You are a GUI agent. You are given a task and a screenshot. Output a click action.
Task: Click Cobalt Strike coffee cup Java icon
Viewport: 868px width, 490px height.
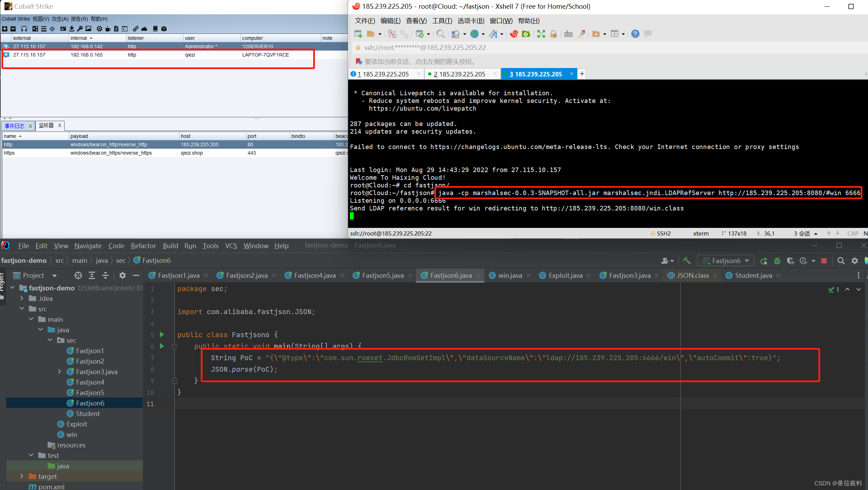pyautogui.click(x=108, y=29)
